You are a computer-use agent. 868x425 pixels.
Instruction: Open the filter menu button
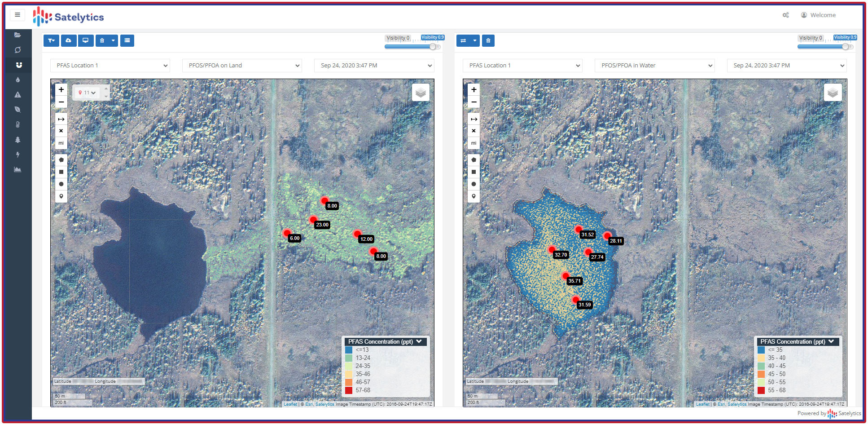point(51,41)
